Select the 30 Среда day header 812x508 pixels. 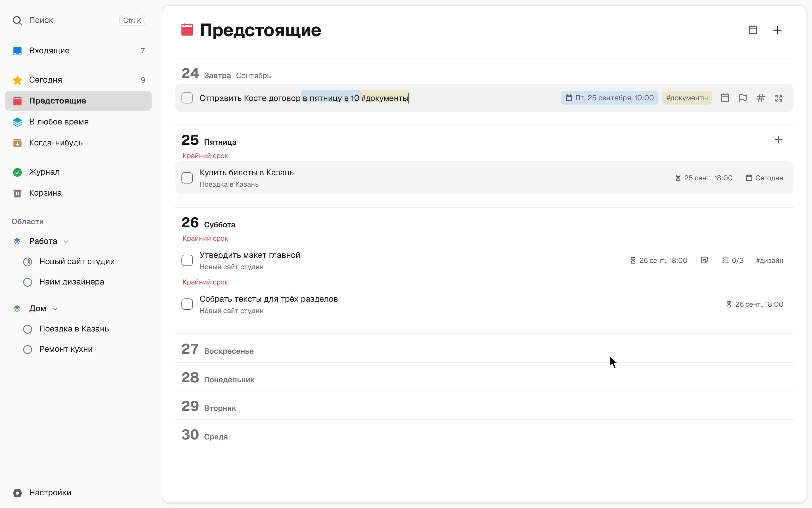pos(205,435)
